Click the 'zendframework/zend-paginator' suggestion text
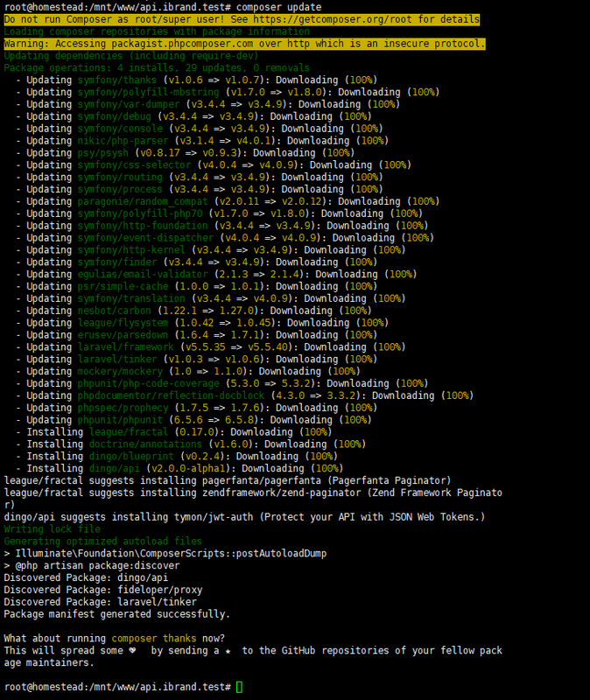The image size is (590, 700). point(282,493)
